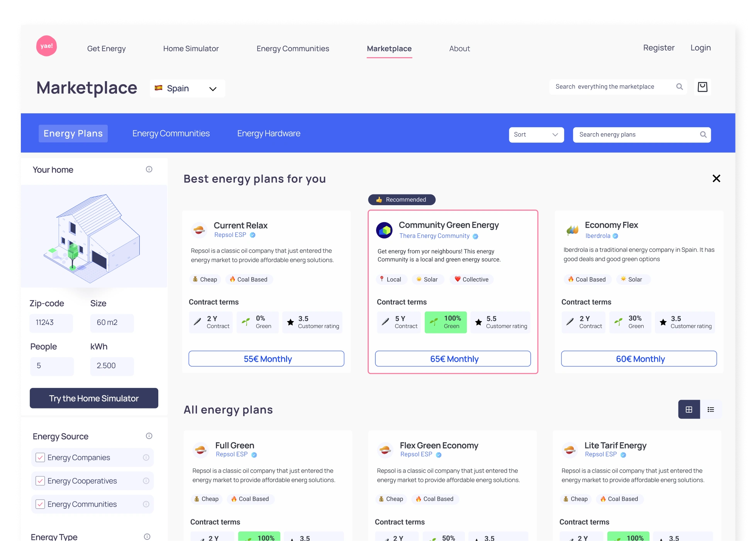Toggle the Energy Cooperatives checkbox
Viewport: 756px width, 541px height.
click(x=40, y=481)
